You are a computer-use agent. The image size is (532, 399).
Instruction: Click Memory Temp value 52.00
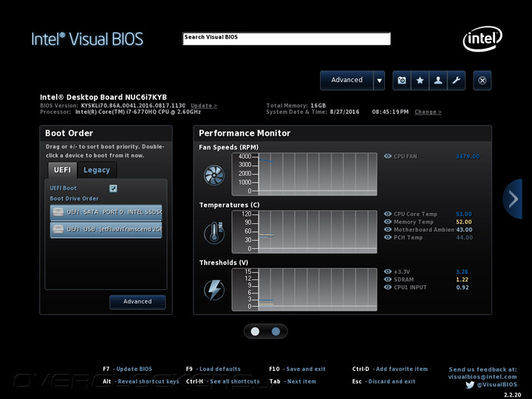[464, 222]
